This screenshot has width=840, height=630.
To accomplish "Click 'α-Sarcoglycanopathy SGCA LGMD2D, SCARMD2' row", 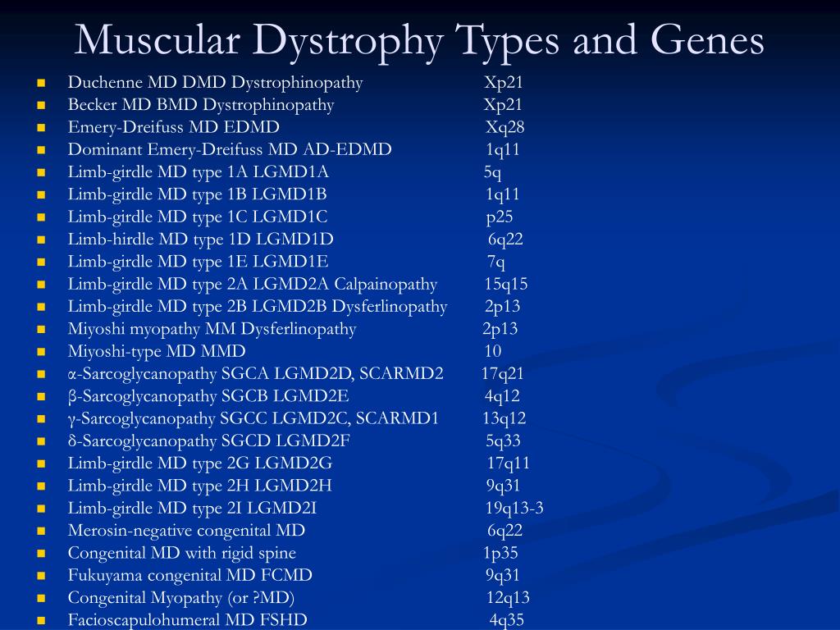I will (x=256, y=374).
